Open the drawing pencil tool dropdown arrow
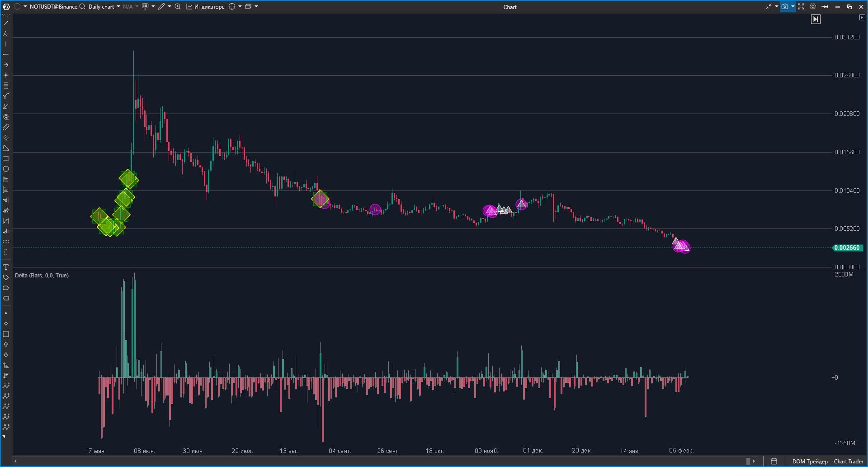 [x=169, y=7]
